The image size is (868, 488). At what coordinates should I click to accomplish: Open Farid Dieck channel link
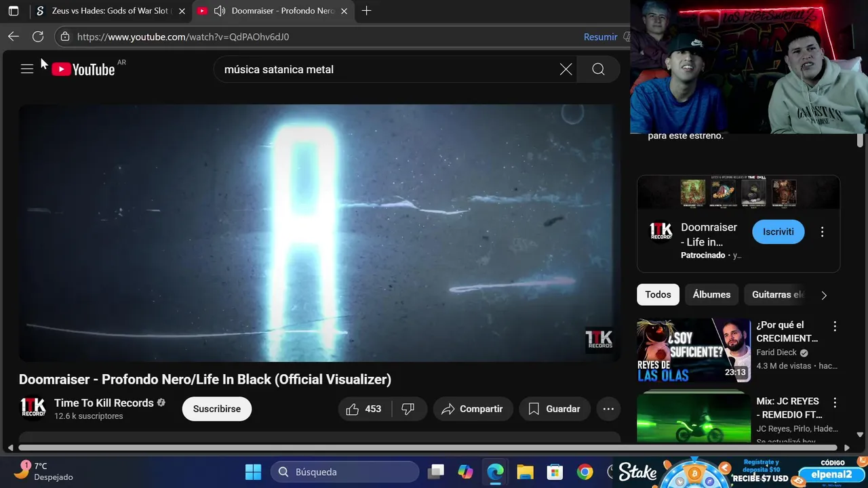click(776, 352)
